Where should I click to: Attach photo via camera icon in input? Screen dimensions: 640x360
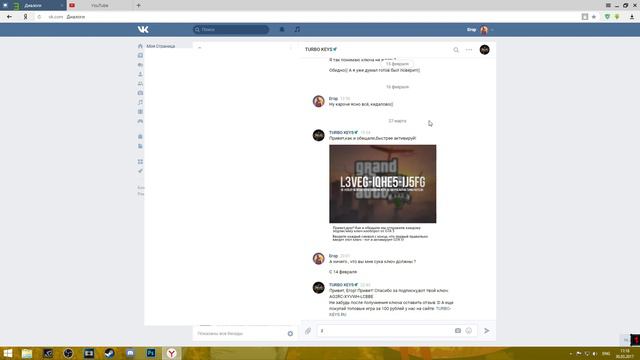click(458, 331)
